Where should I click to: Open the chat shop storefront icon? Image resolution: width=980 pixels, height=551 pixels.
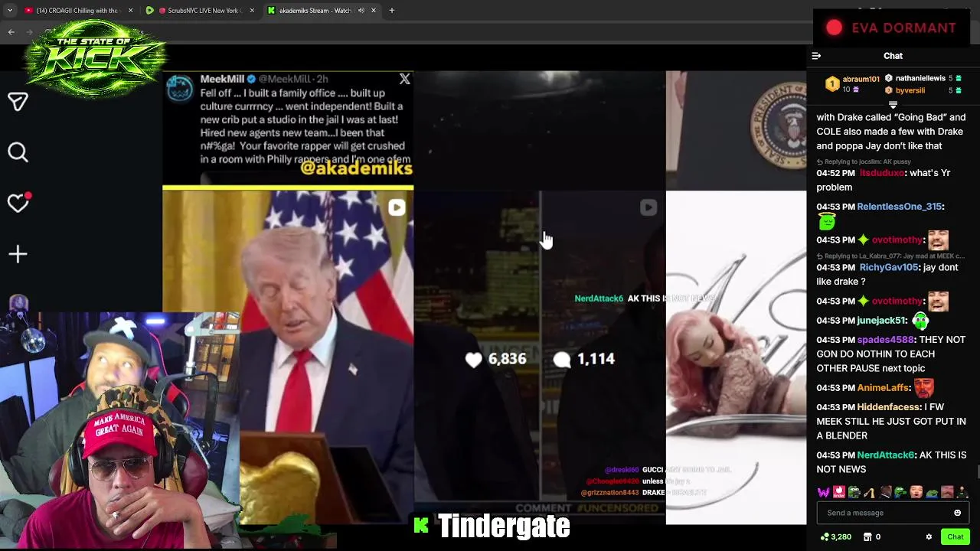coord(867,537)
